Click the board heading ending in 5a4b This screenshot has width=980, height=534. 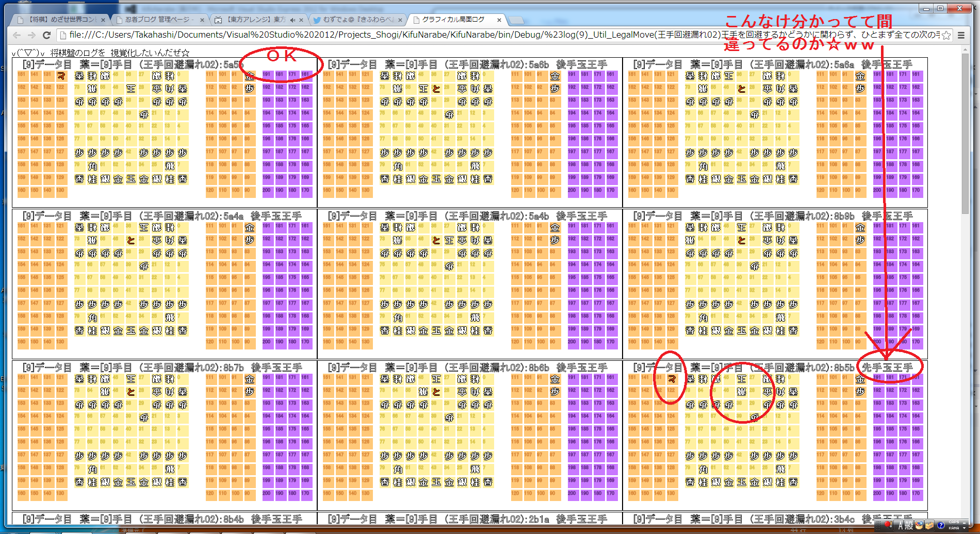[467, 216]
